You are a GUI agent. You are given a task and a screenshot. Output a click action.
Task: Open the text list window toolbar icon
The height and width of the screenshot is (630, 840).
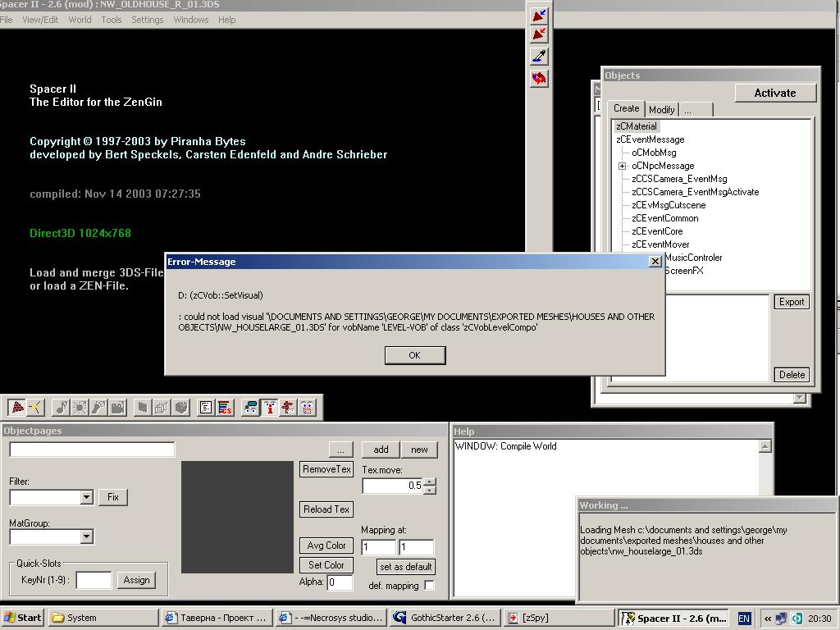(206, 408)
